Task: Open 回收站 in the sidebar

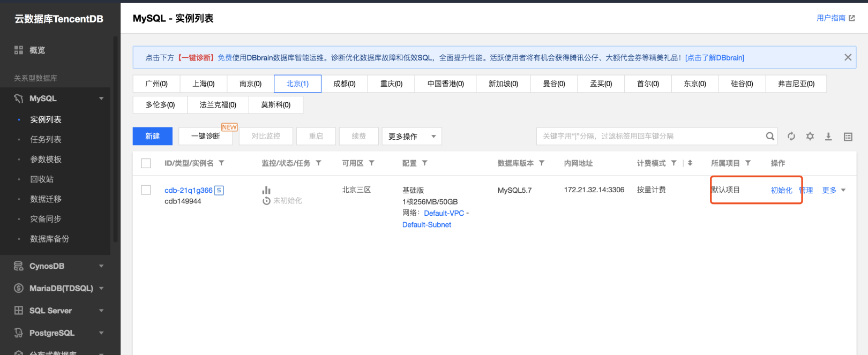Action: point(42,179)
